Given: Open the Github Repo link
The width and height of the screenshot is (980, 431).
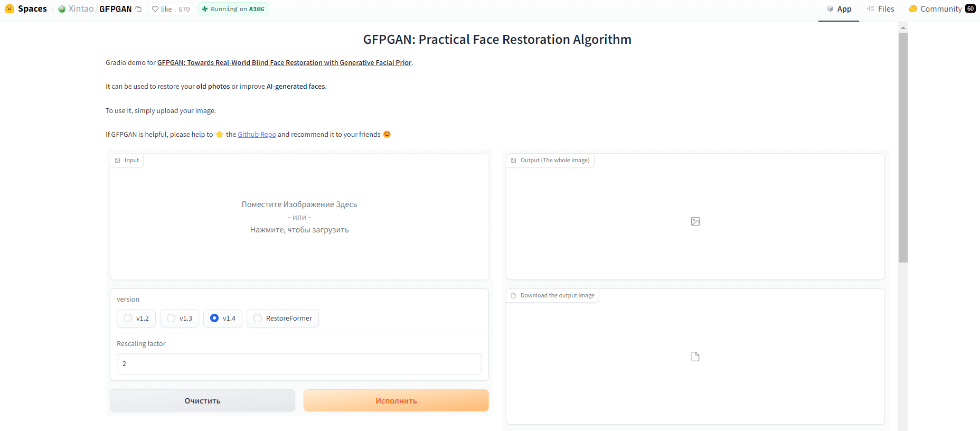Looking at the screenshot, I should tap(257, 135).
